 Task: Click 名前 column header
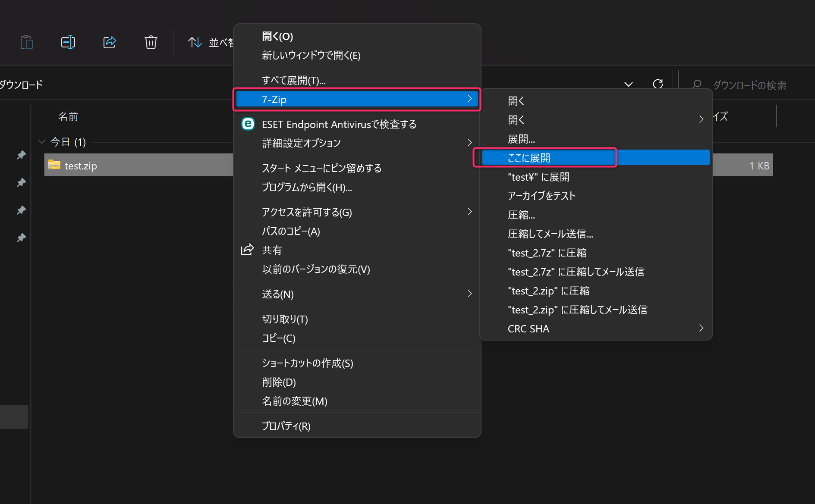click(x=68, y=117)
